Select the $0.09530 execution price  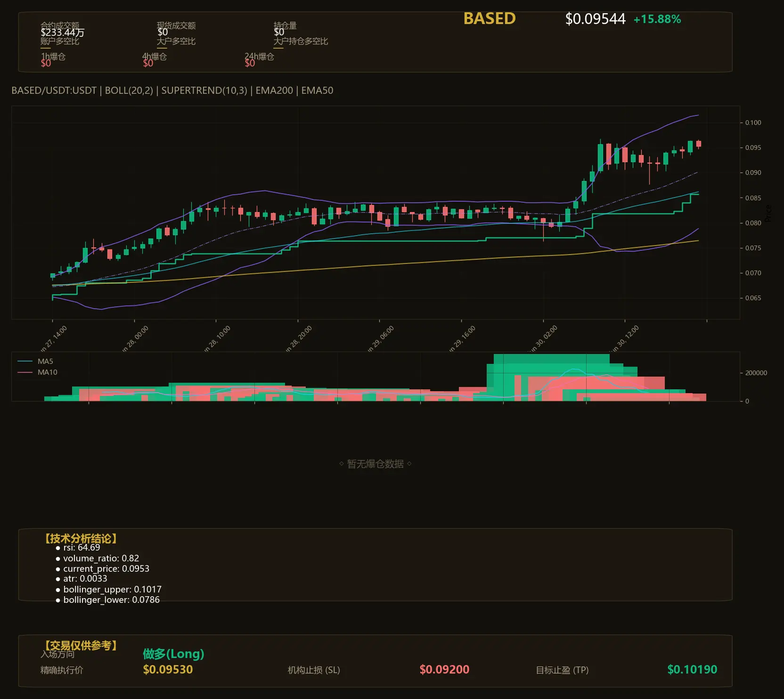[168, 670]
